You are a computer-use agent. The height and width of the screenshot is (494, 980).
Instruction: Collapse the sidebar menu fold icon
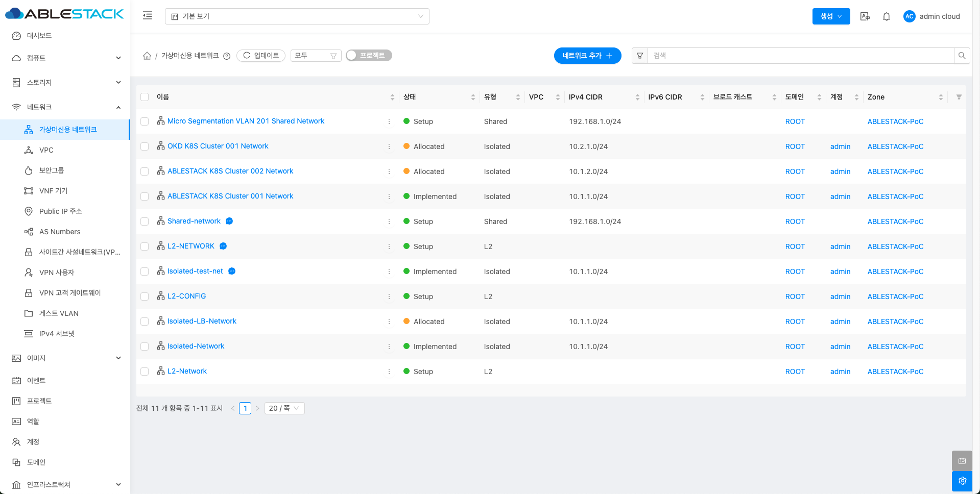148,16
